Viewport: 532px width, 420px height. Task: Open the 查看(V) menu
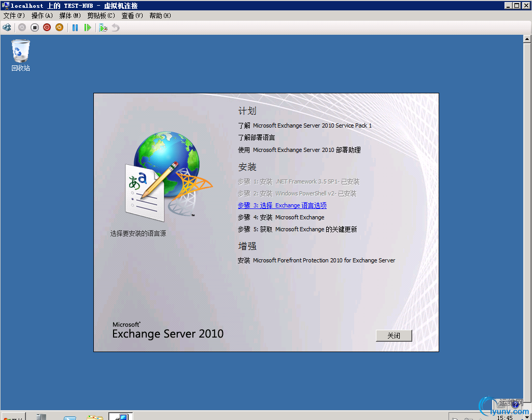coord(132,16)
